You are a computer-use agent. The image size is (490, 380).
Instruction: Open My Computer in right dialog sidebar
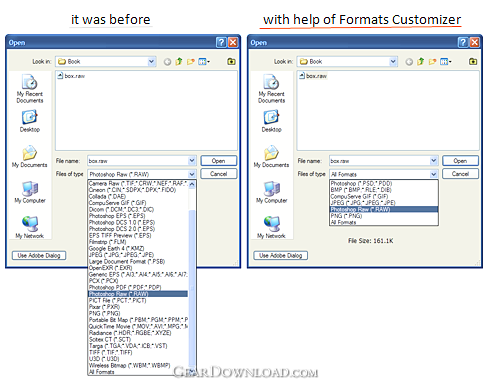click(x=271, y=192)
